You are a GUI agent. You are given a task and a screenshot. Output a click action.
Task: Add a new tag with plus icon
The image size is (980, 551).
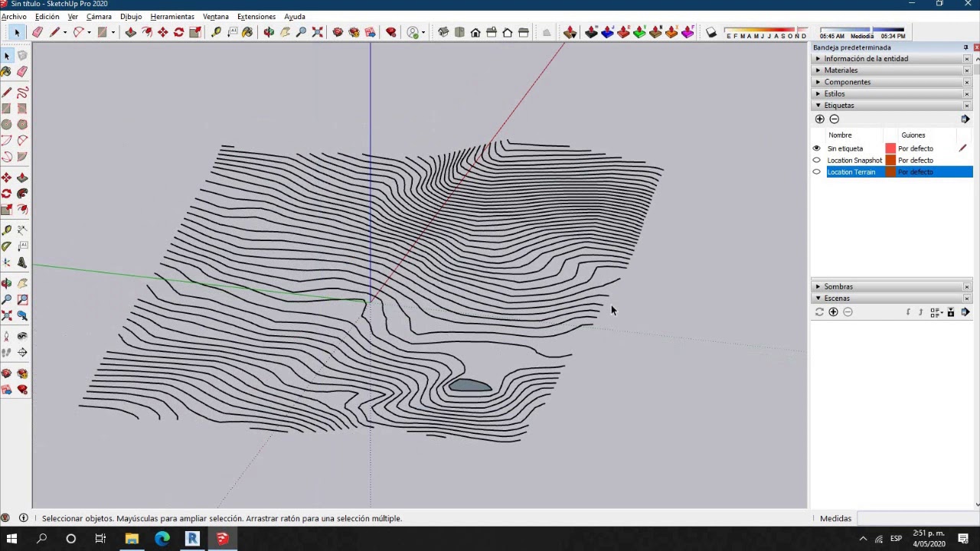tap(819, 119)
